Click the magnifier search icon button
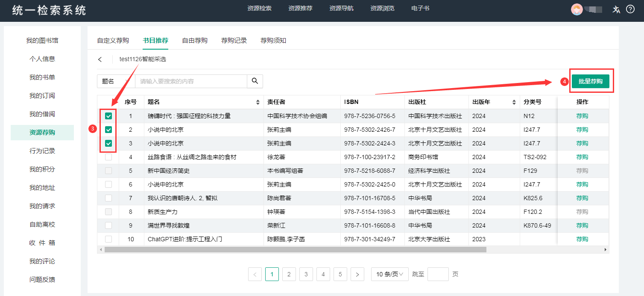 click(255, 81)
